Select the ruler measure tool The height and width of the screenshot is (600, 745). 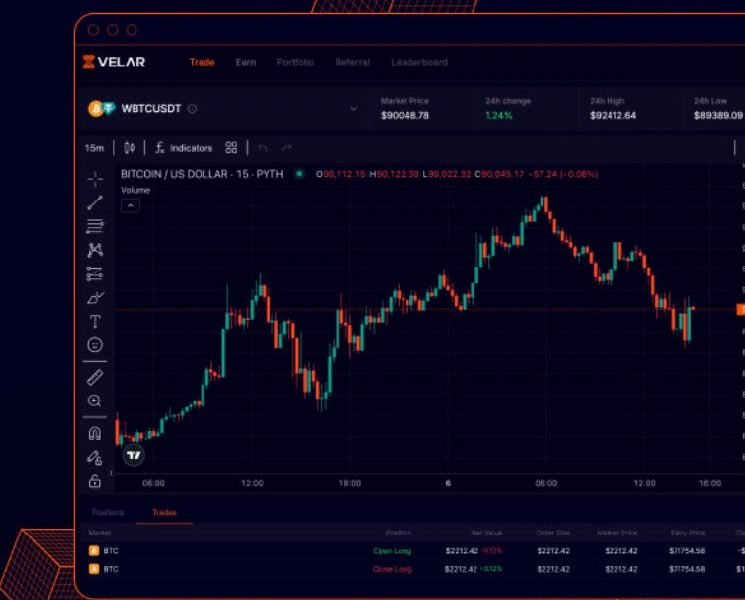(95, 377)
